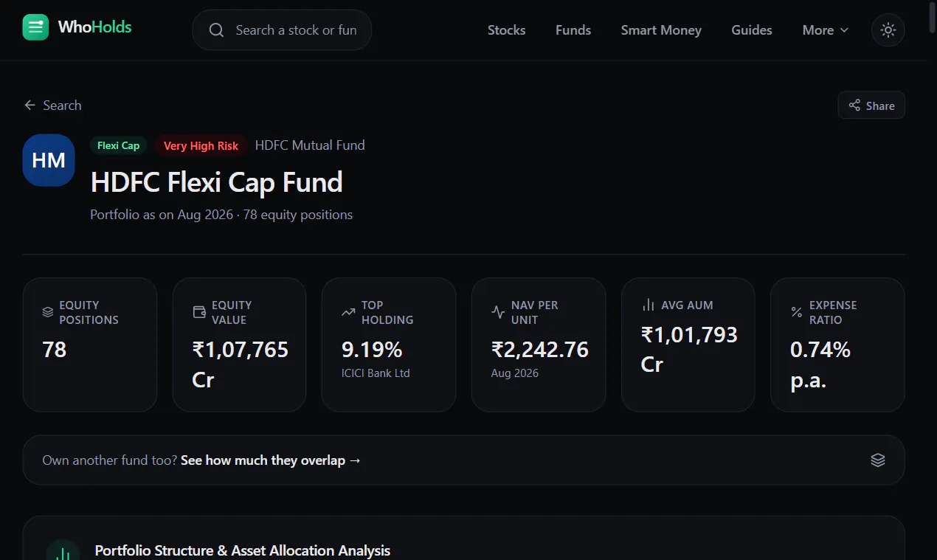Open the Guides page link

point(752,30)
